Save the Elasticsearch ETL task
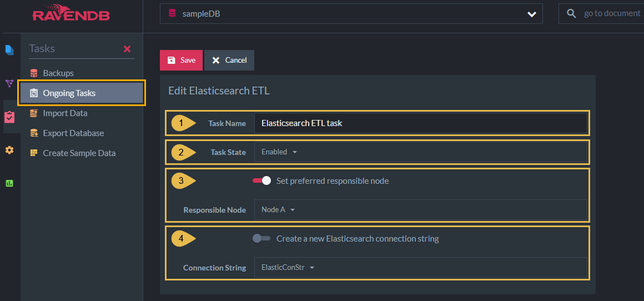 click(181, 61)
